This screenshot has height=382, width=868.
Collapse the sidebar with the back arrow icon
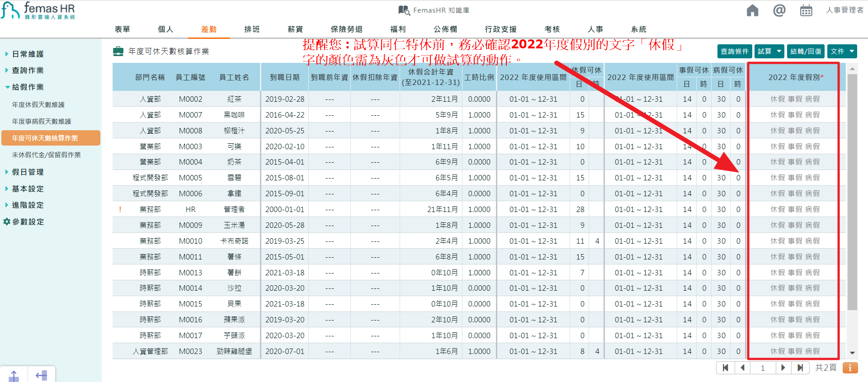coord(41,375)
